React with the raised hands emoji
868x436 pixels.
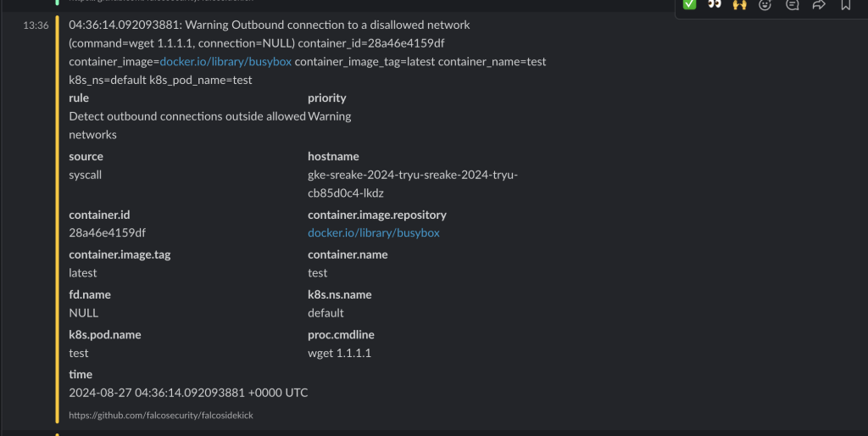pyautogui.click(x=740, y=5)
